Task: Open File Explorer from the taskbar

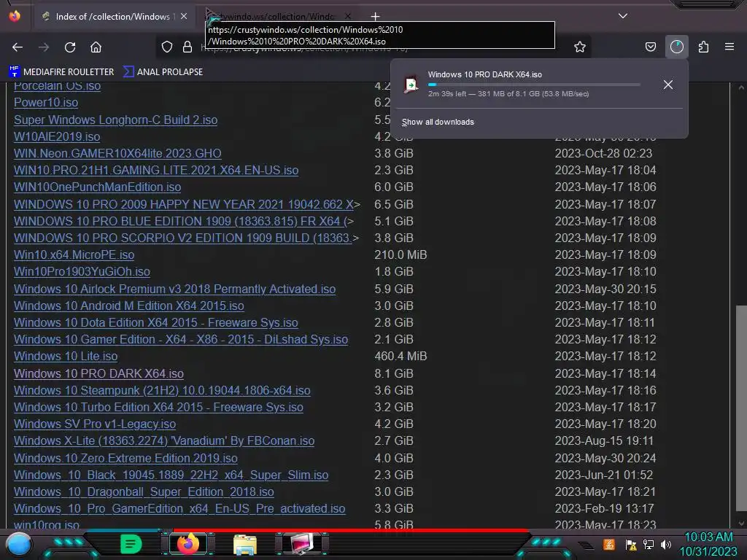Action: 245,544
